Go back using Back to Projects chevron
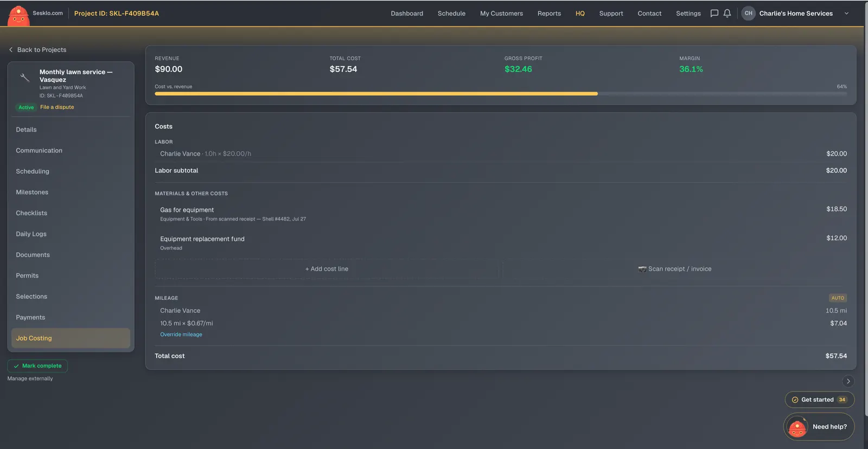 (x=11, y=50)
